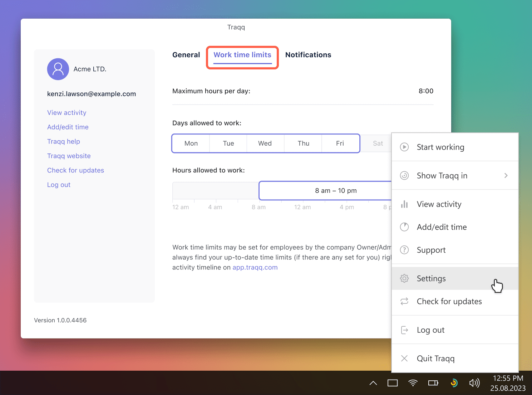Choose Start working from tray menu

455,147
